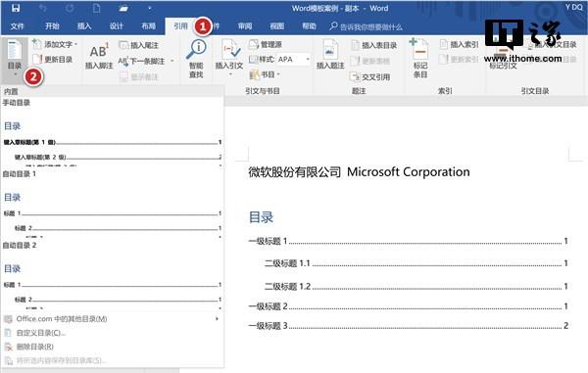
Task: Click the 插入表目录 button
Action: coord(374,45)
